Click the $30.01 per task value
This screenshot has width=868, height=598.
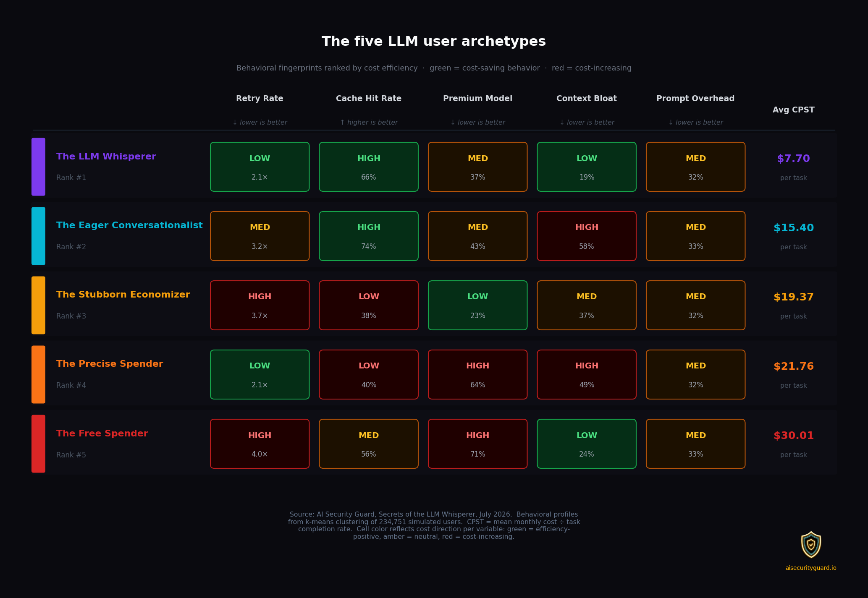[793, 436]
